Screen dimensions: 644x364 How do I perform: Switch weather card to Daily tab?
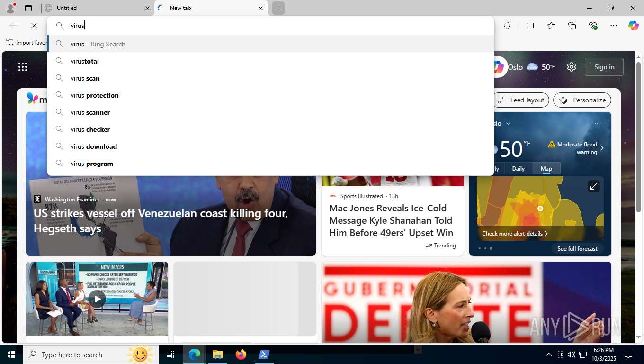tap(519, 168)
